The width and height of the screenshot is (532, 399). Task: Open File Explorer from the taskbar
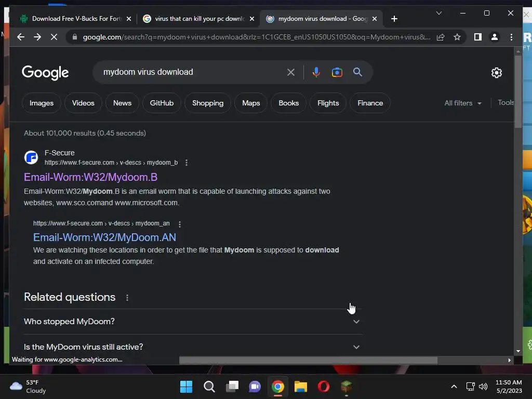[301, 387]
